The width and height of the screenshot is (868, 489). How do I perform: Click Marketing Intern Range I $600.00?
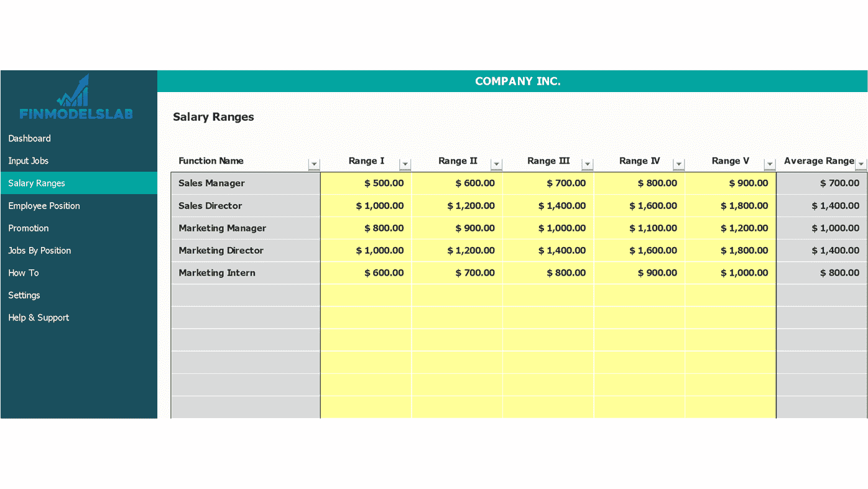(x=366, y=272)
